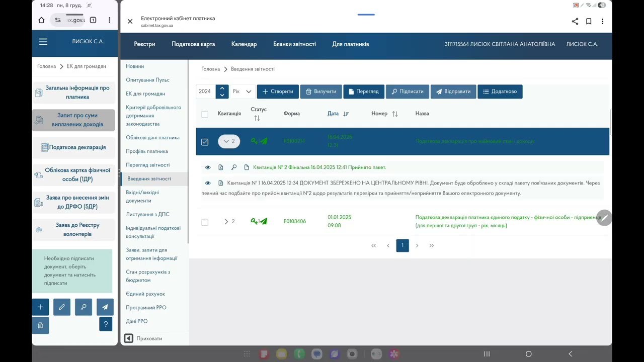Image resolution: width=644 pixels, height=362 pixels.
Task: Bookmark the Електронний кабінет page
Action: pos(589,21)
